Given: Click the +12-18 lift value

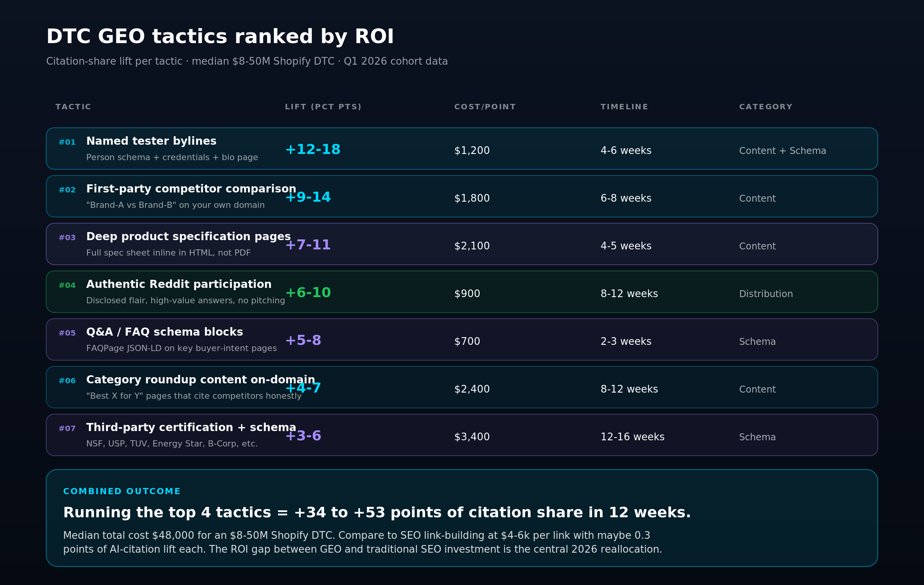Looking at the screenshot, I should (x=313, y=149).
